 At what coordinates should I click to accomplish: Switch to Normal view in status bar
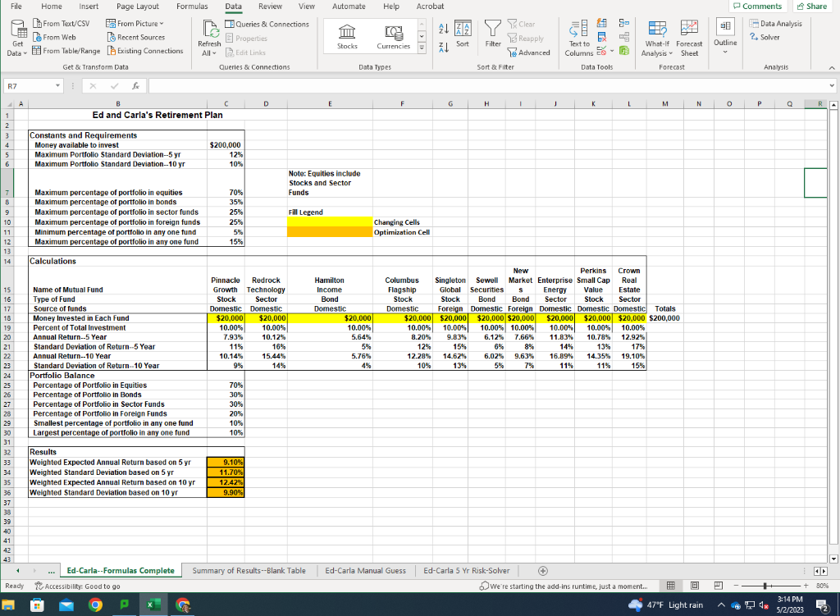click(x=673, y=586)
